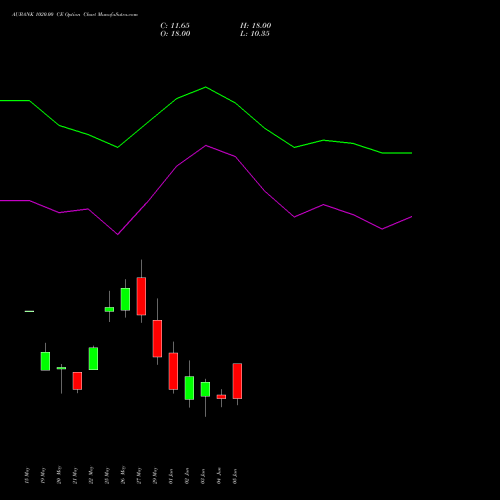Viewport: 500px width, 500px height.
Task: Click the peak of the green indicator line
Action: pyautogui.click(x=205, y=87)
